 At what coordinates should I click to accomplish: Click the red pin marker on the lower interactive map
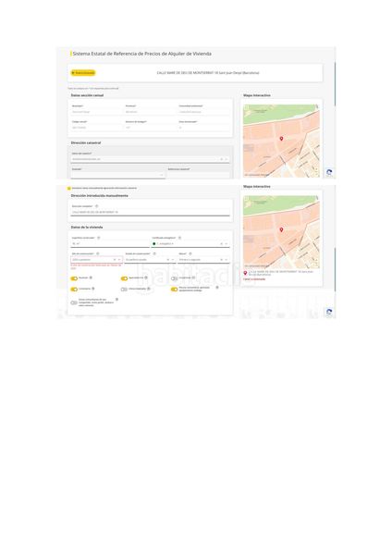click(281, 230)
